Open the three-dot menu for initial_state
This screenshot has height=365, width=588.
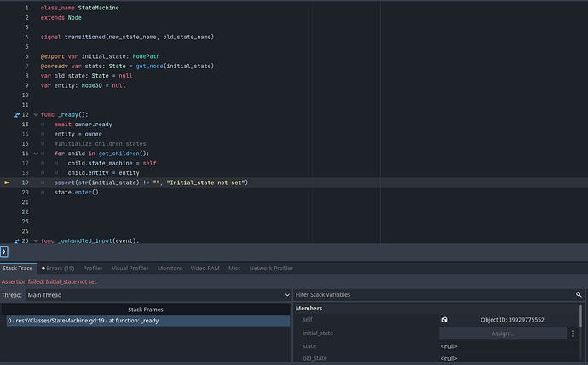573,333
